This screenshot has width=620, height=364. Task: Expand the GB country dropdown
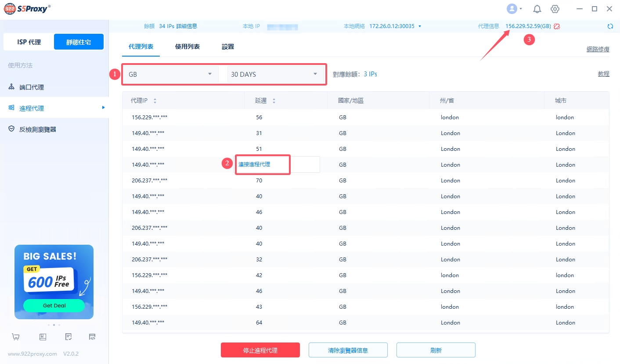[170, 74]
